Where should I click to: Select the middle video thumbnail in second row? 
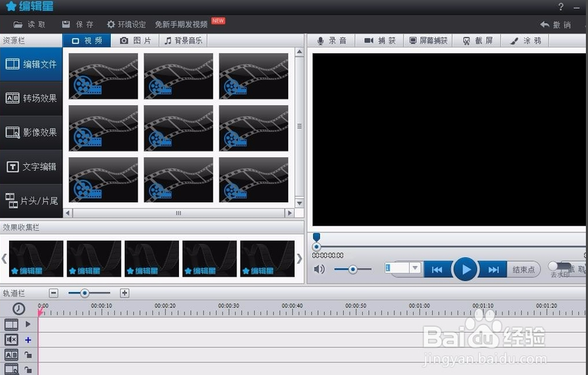click(178, 128)
